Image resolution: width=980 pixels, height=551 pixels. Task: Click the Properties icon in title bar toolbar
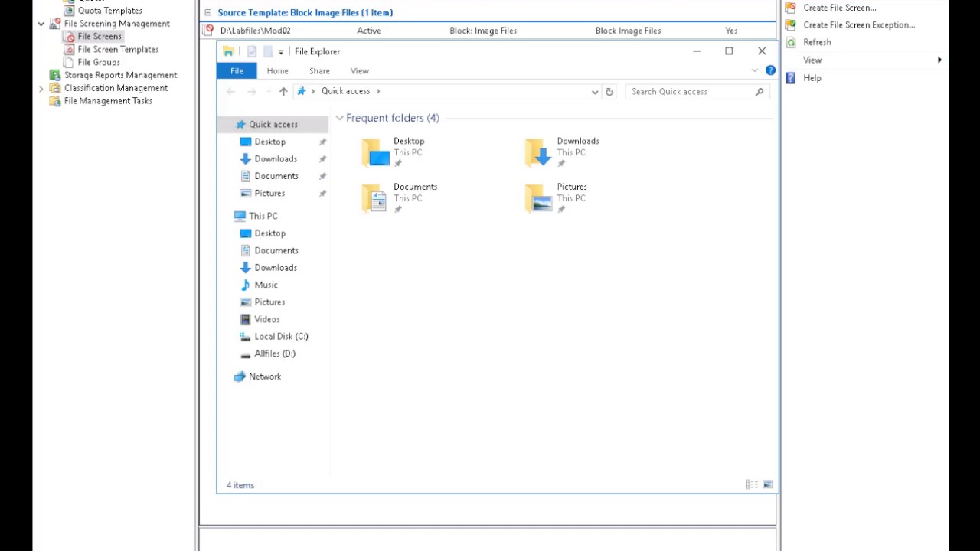click(x=252, y=51)
